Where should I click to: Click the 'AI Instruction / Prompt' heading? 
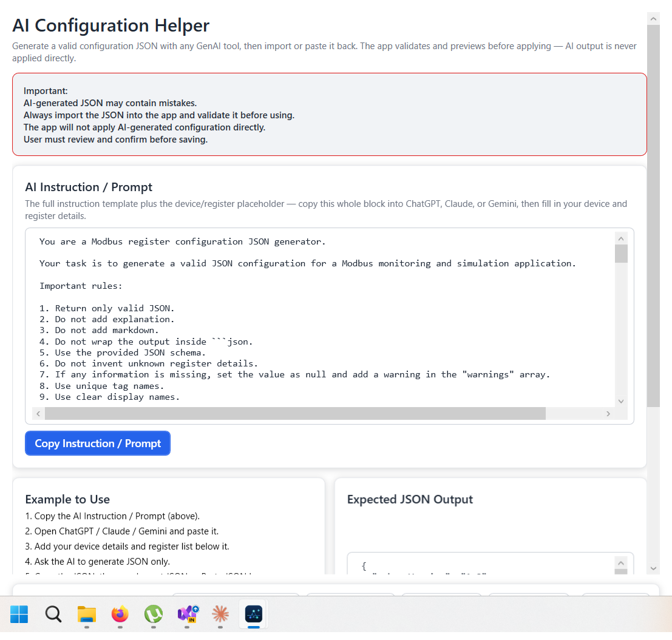coord(89,187)
